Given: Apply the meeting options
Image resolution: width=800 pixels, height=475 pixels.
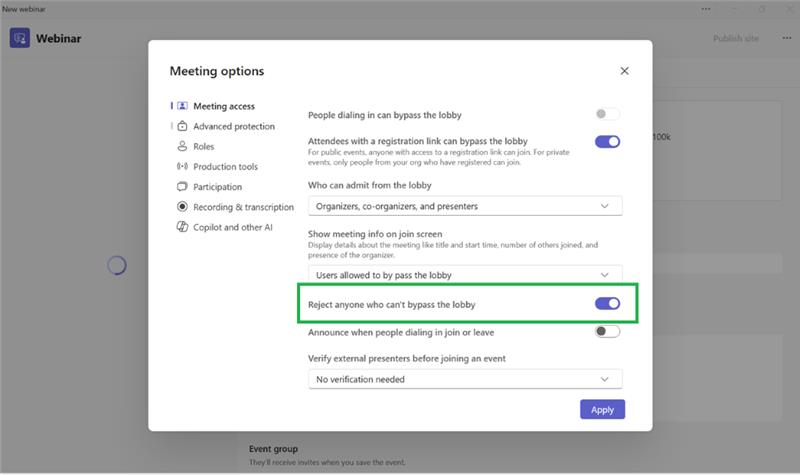Looking at the screenshot, I should click(x=602, y=409).
